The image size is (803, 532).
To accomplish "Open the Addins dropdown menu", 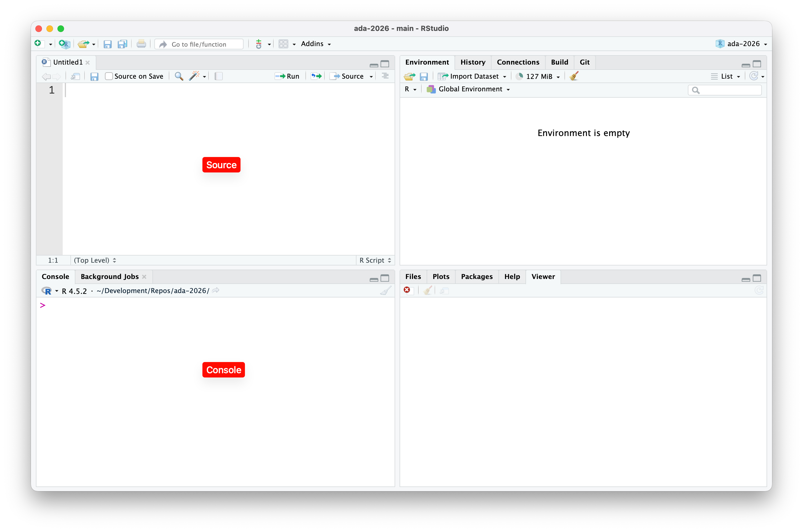I will click(x=315, y=44).
